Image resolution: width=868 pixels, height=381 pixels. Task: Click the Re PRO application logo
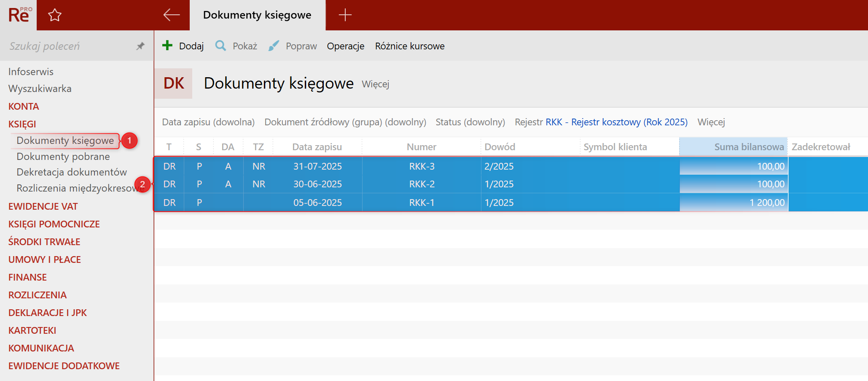[x=19, y=15]
